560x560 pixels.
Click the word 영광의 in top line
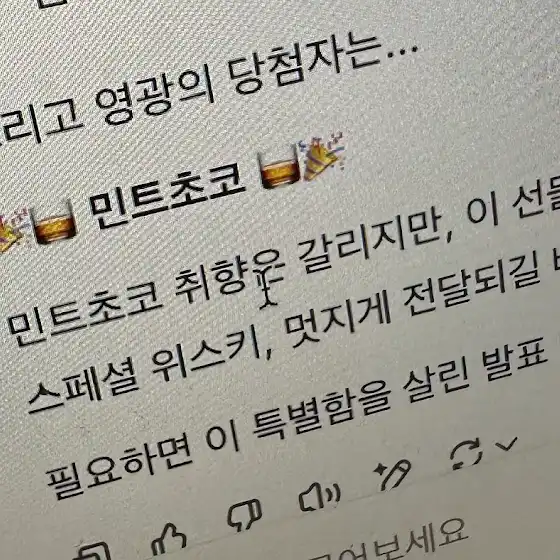[x=154, y=97]
